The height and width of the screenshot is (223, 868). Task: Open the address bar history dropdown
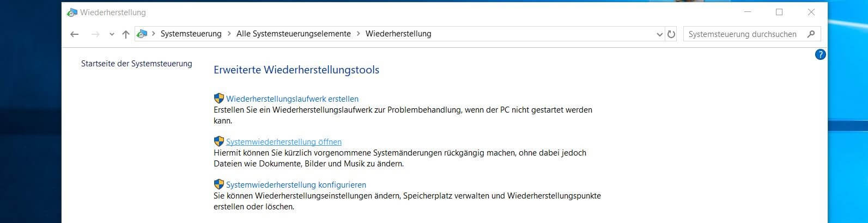coord(660,34)
